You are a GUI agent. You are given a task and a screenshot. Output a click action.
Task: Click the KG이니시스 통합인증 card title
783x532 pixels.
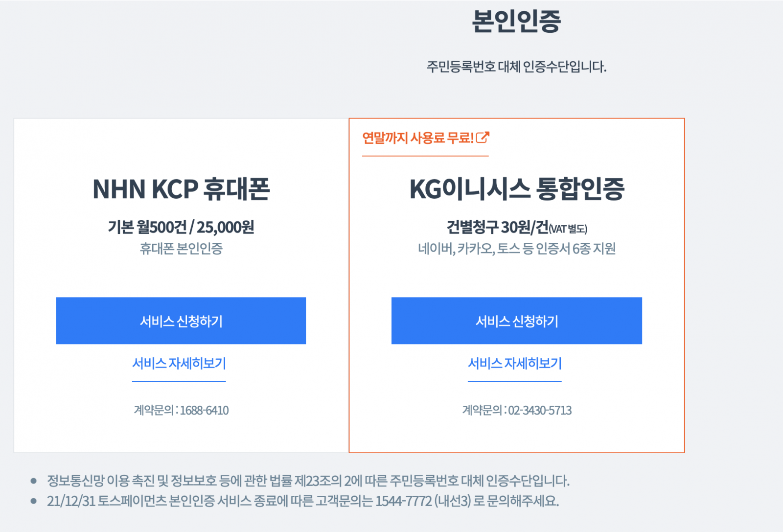(x=517, y=189)
